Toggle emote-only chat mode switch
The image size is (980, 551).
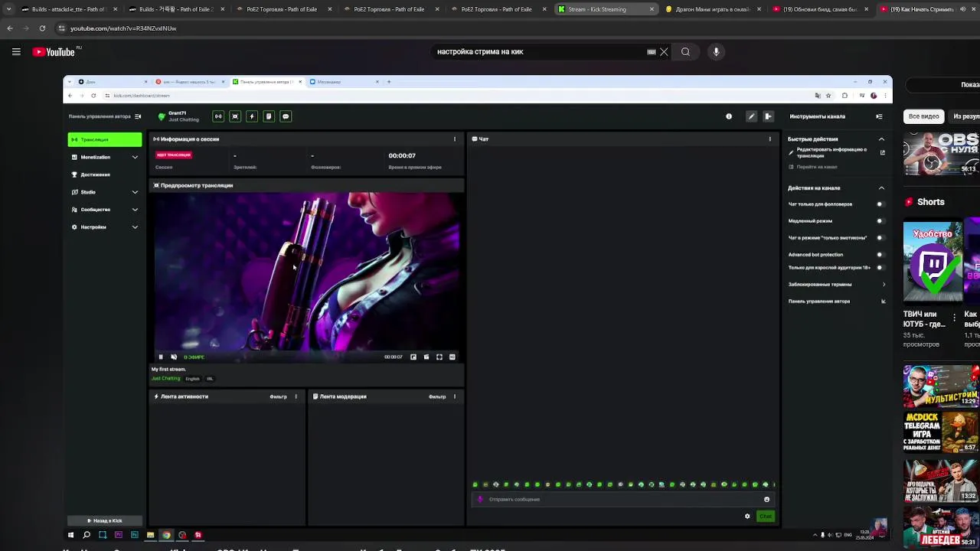880,238
